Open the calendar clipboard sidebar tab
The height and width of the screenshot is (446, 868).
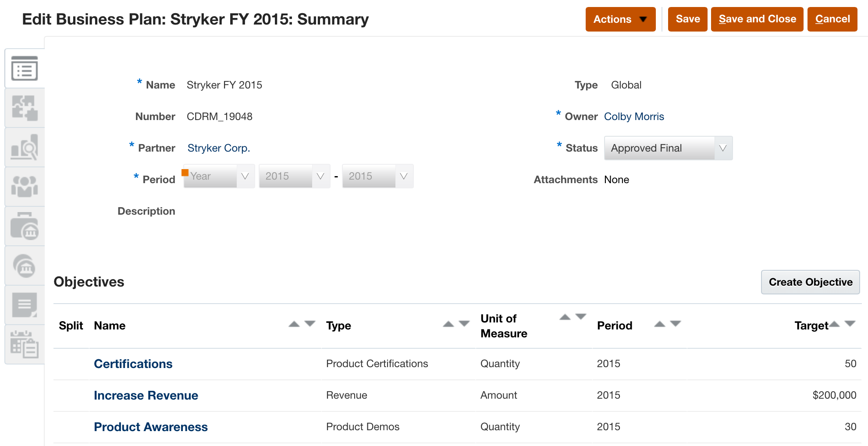(25, 344)
